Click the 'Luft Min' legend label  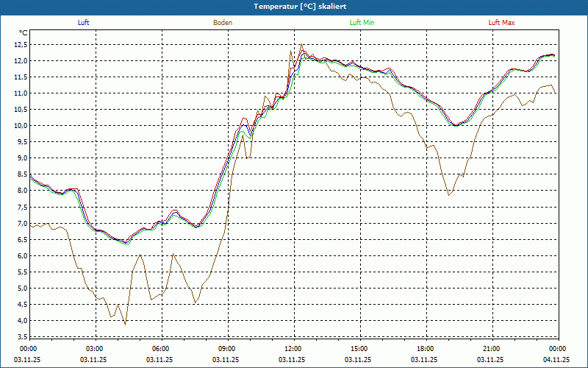362,23
